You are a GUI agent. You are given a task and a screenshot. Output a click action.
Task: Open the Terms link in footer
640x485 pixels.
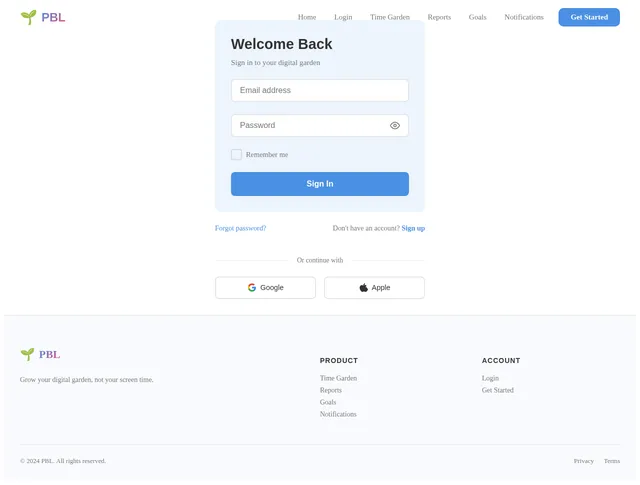tap(612, 461)
